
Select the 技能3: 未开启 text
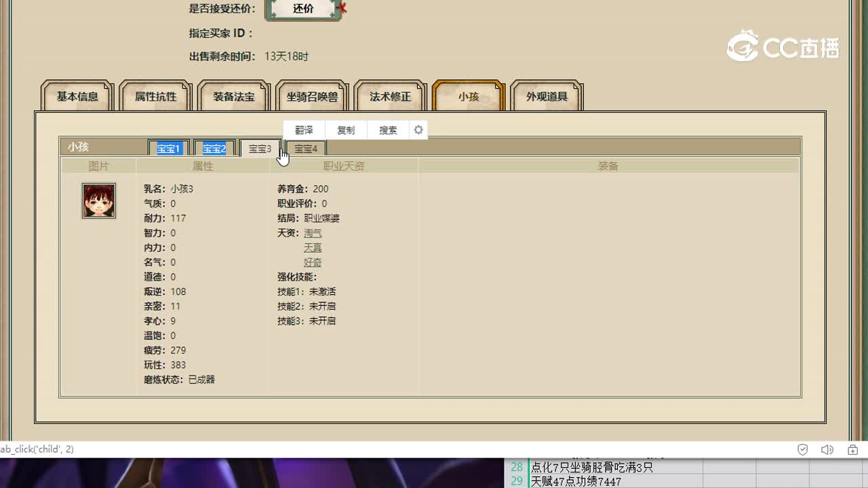click(x=307, y=321)
